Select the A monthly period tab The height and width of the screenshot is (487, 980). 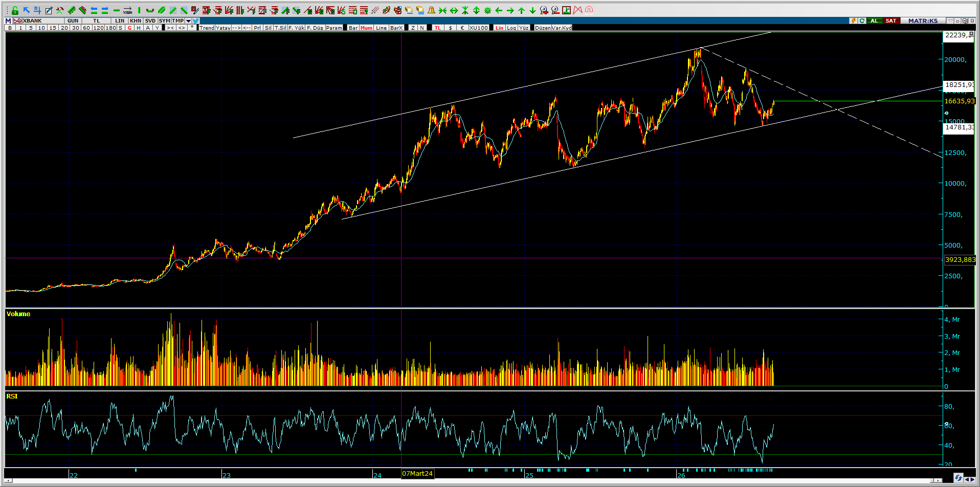coord(148,28)
